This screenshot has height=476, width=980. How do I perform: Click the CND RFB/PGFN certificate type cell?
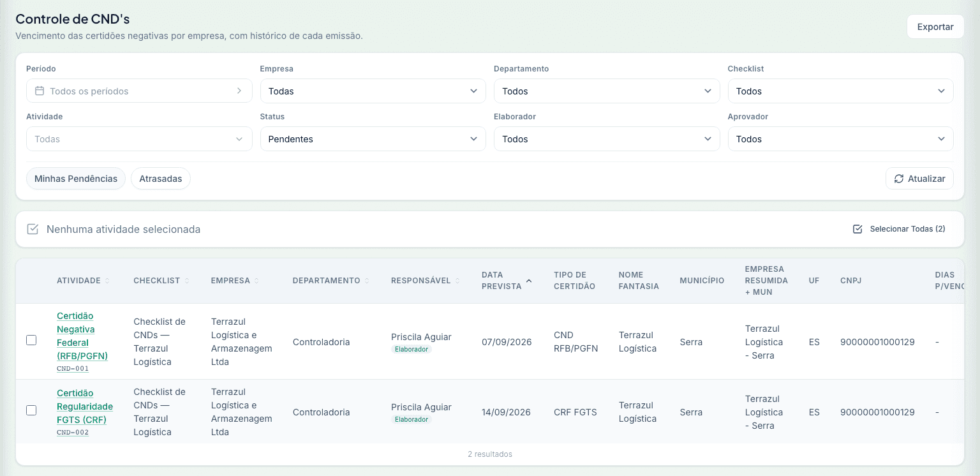click(x=576, y=342)
